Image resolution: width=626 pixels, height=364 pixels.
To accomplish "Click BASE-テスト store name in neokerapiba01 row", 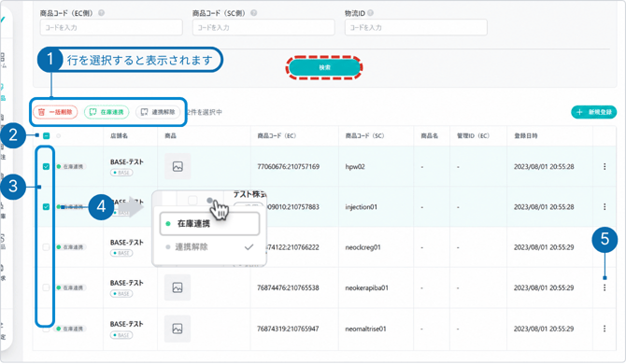I will click(x=126, y=283).
